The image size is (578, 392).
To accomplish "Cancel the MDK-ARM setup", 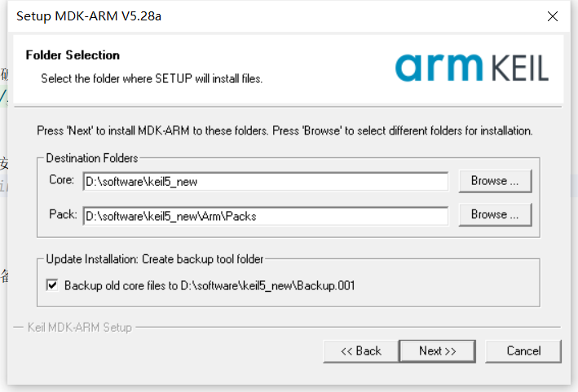I will coord(523,351).
